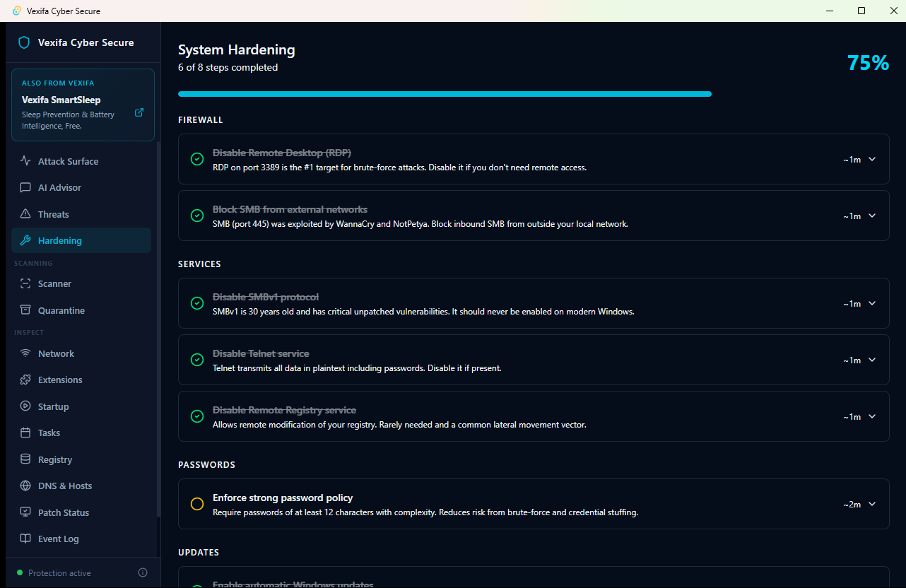Open the Network sidebar entry
The width and height of the screenshot is (906, 588).
pyautogui.click(x=81, y=353)
